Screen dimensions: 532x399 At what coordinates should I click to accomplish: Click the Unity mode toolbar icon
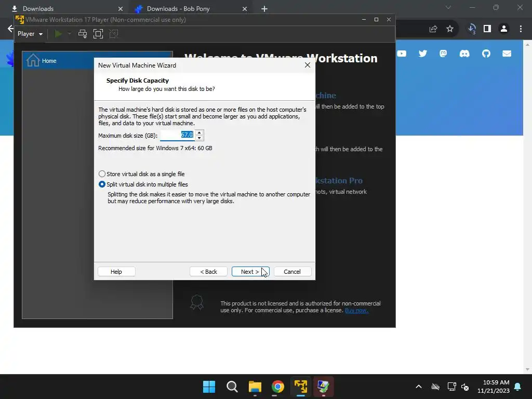click(x=114, y=34)
